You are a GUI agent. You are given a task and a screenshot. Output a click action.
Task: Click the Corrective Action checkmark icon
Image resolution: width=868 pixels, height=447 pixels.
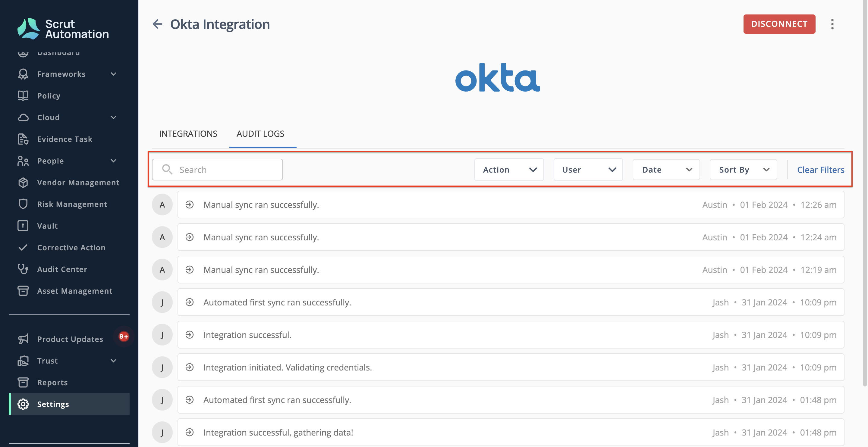pyautogui.click(x=23, y=248)
